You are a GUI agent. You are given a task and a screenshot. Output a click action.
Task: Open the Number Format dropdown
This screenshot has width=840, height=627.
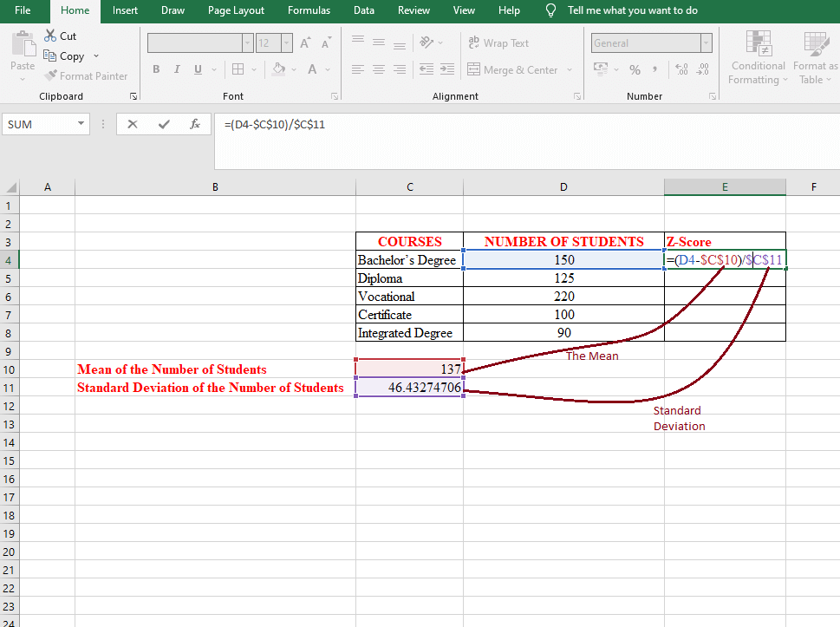pyautogui.click(x=706, y=43)
